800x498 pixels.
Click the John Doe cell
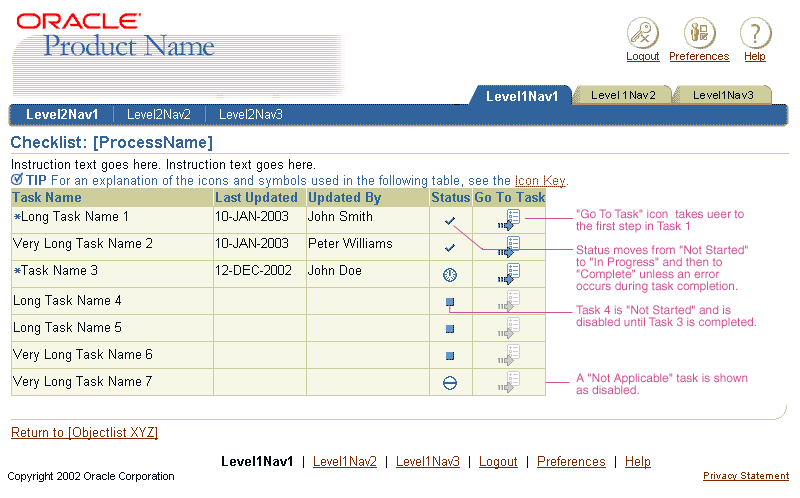[368, 274]
